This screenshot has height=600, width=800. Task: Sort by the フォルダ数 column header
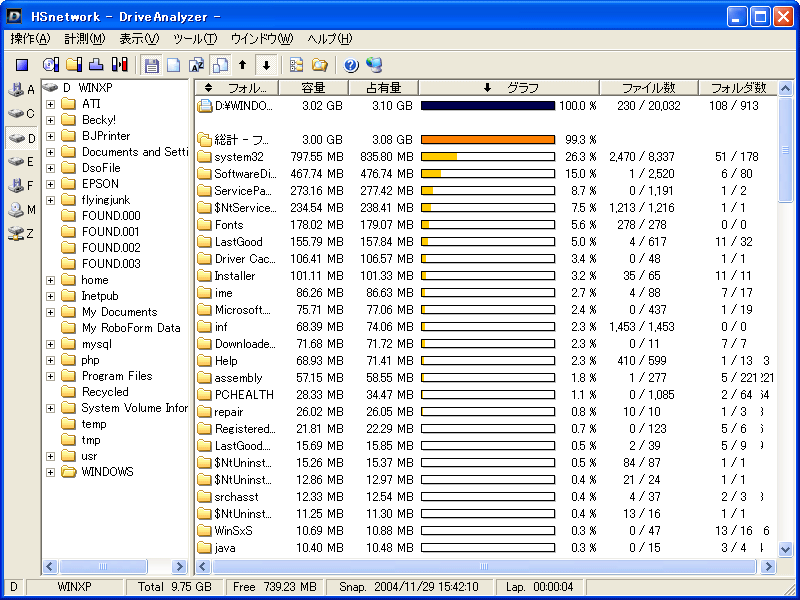click(738, 88)
